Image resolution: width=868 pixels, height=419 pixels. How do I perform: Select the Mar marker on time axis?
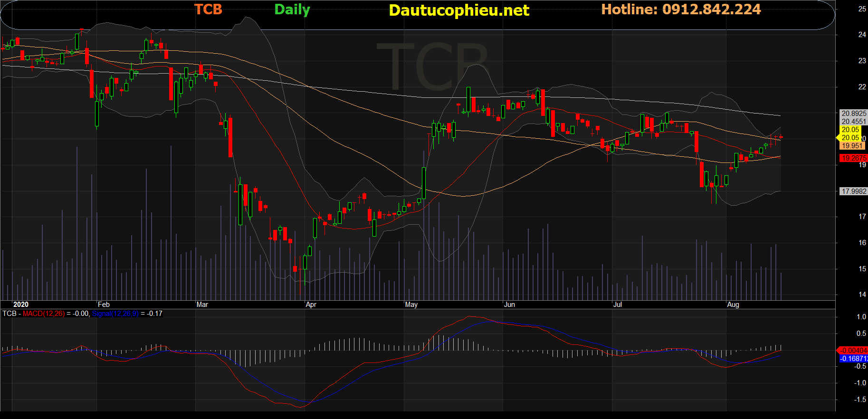pos(202,305)
